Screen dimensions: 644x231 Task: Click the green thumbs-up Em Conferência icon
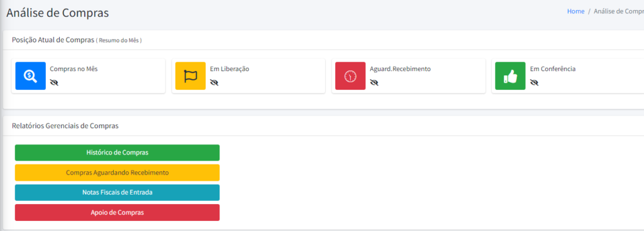510,76
